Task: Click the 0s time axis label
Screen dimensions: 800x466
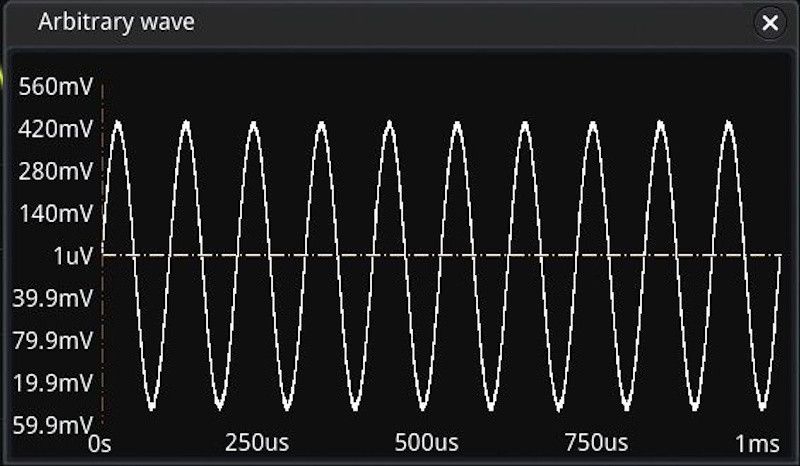Action: (x=101, y=442)
